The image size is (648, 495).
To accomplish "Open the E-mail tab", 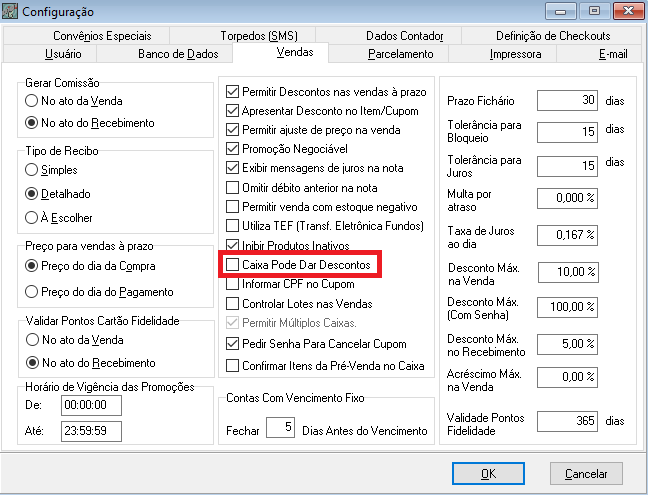I will [600, 54].
